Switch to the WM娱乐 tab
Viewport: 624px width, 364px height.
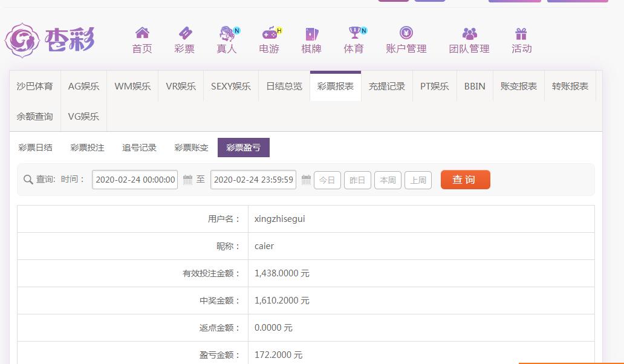[x=132, y=86]
